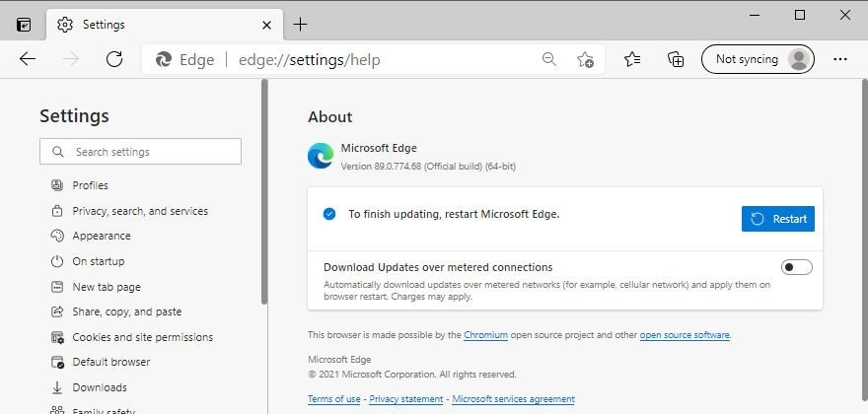This screenshot has height=414, width=868.
Task: Add this page to favorites
Action: coord(586,59)
